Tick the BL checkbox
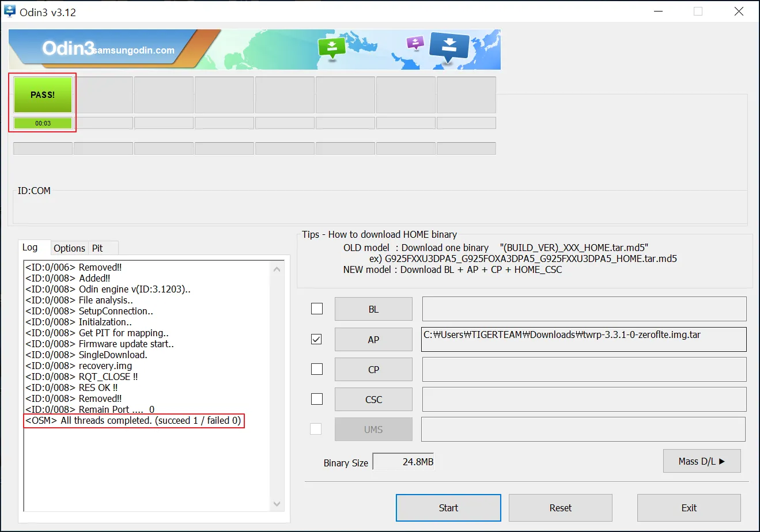 [317, 309]
